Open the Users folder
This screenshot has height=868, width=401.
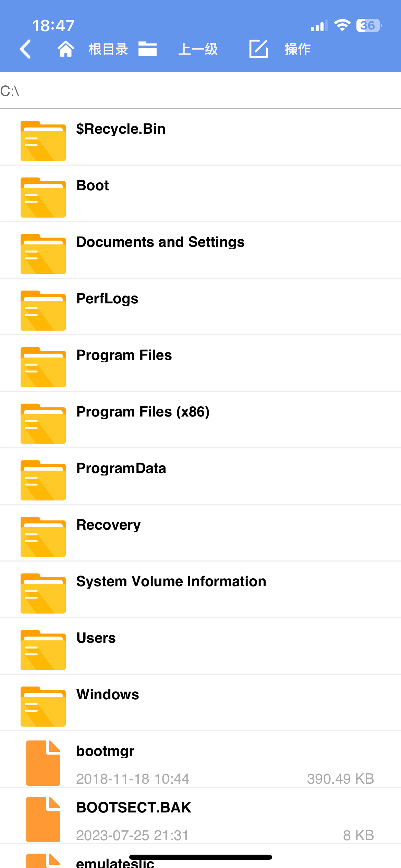[x=96, y=638]
